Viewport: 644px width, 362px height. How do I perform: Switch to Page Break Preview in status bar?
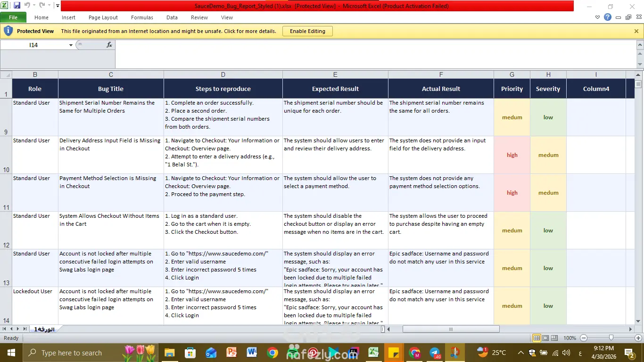click(x=554, y=338)
